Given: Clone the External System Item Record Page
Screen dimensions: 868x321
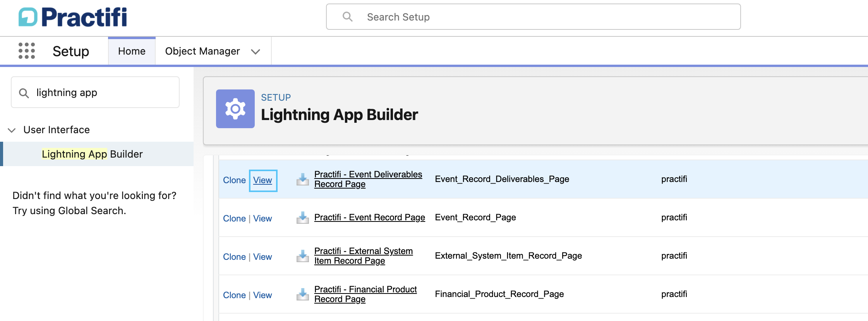Looking at the screenshot, I should point(234,257).
